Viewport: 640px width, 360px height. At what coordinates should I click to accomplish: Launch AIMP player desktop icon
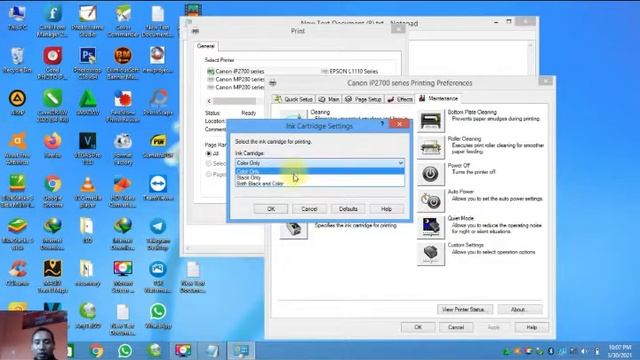[x=17, y=102]
